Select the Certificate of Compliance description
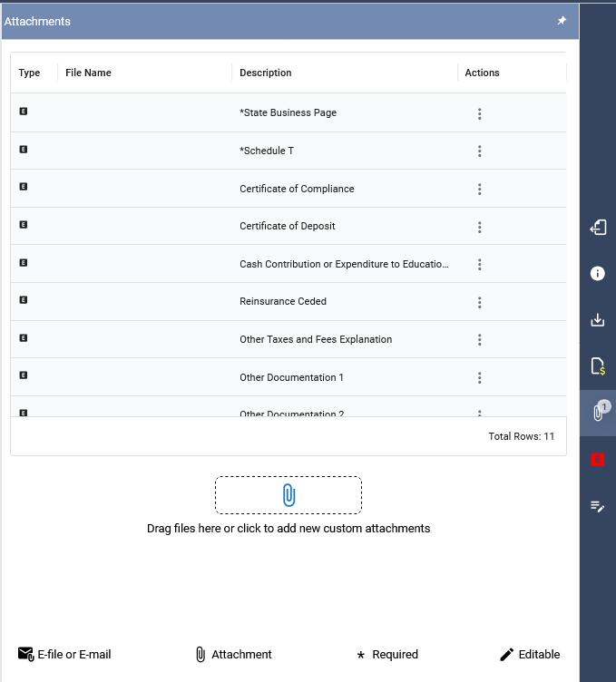Image resolution: width=616 pixels, height=682 pixels. tap(297, 189)
